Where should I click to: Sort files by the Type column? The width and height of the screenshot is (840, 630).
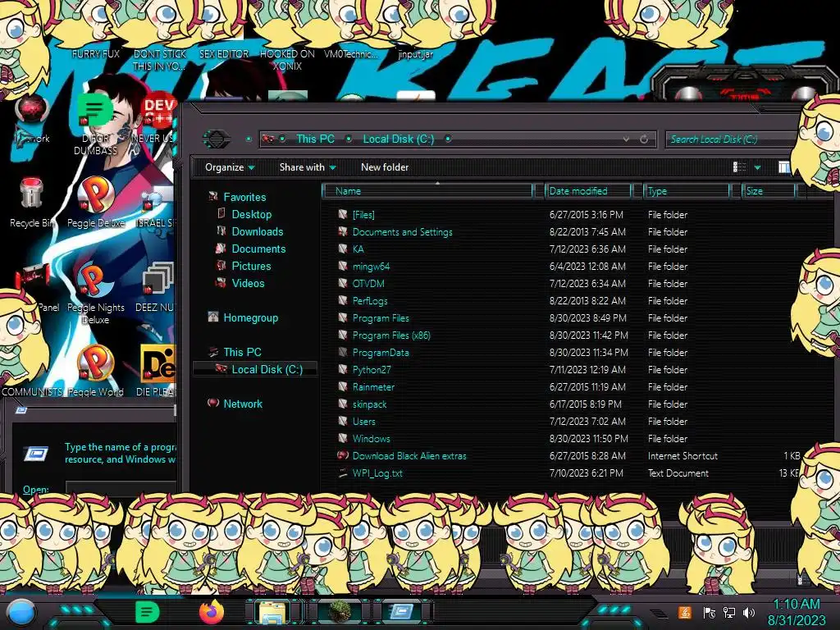pos(687,191)
